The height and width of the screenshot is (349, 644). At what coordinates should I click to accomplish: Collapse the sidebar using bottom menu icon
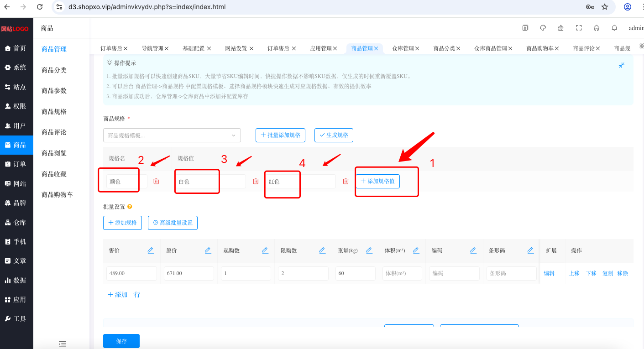(x=63, y=344)
